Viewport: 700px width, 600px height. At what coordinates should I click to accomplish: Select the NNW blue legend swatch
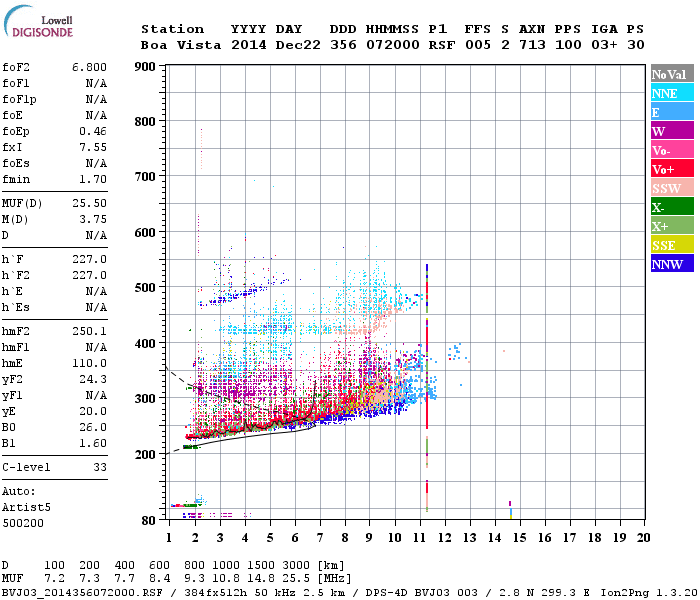tap(672, 263)
